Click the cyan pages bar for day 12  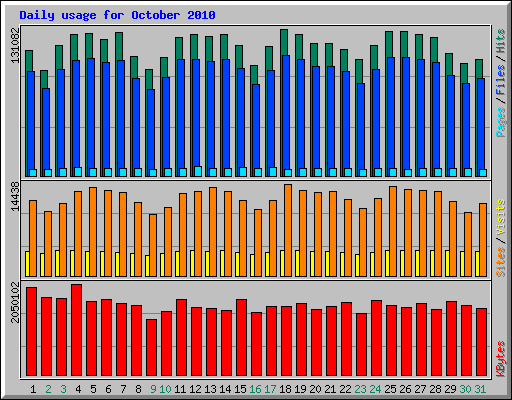[x=198, y=171]
